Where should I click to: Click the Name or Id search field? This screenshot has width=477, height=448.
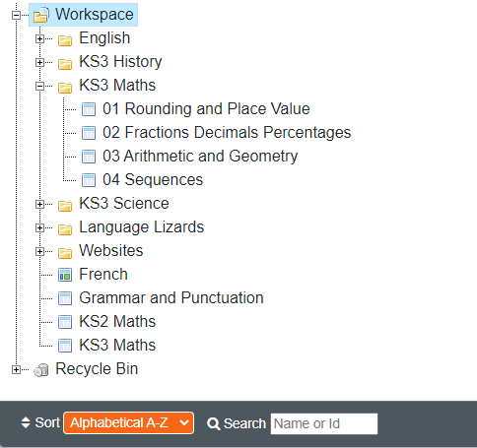pyautogui.click(x=324, y=423)
